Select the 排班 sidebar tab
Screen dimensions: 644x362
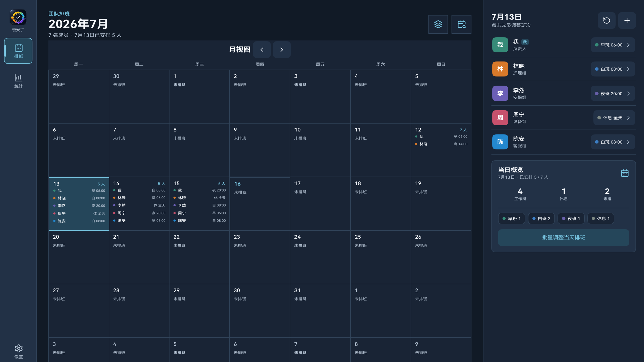(18, 51)
